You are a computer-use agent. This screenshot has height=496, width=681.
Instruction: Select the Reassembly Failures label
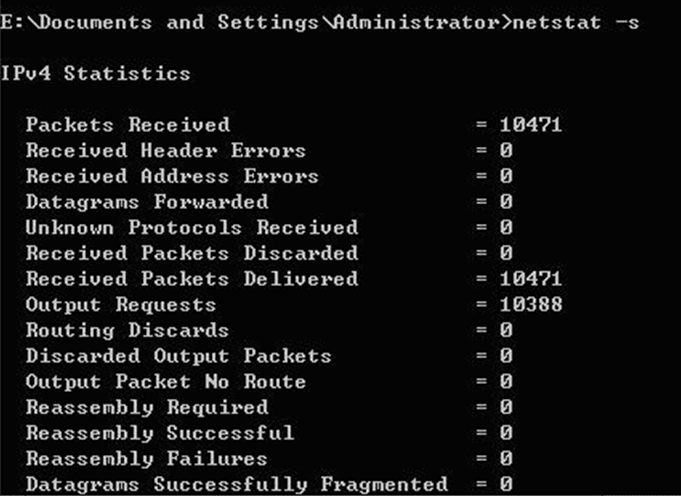point(146,459)
